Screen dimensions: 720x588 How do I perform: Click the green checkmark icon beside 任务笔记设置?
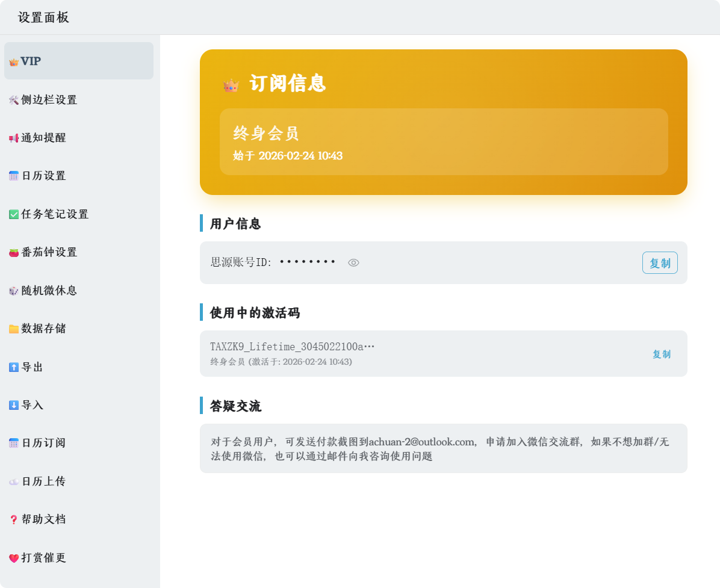pyautogui.click(x=14, y=214)
